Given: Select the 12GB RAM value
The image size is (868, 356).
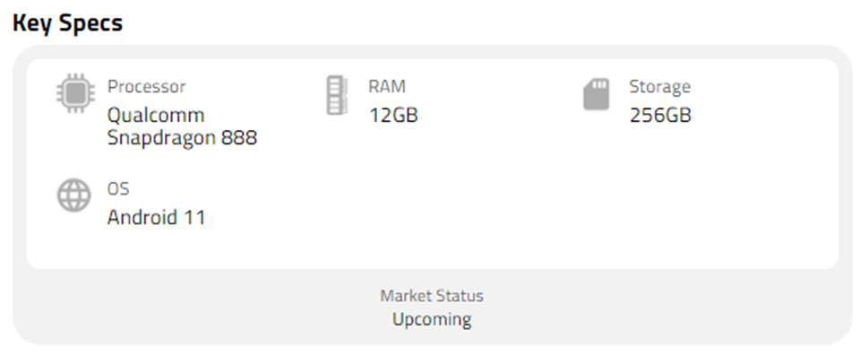Looking at the screenshot, I should [x=393, y=116].
